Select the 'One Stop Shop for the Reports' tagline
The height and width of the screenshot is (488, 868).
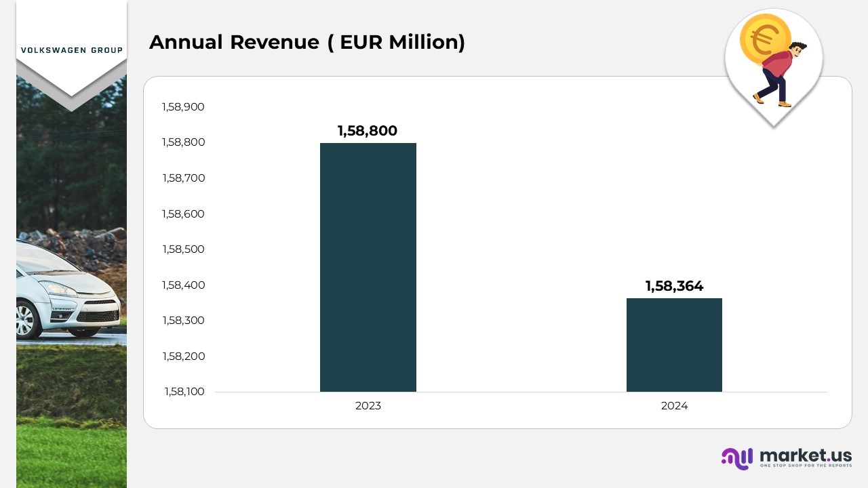click(x=806, y=466)
